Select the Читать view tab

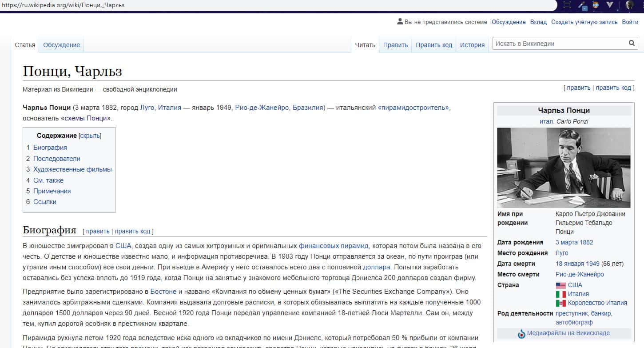click(x=365, y=45)
